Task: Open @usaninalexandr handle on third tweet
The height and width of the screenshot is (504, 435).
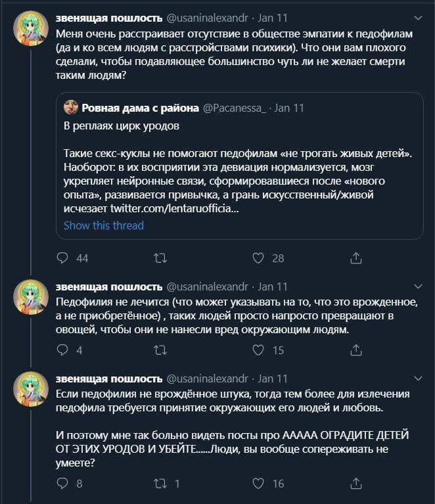Action: pyautogui.click(x=208, y=378)
